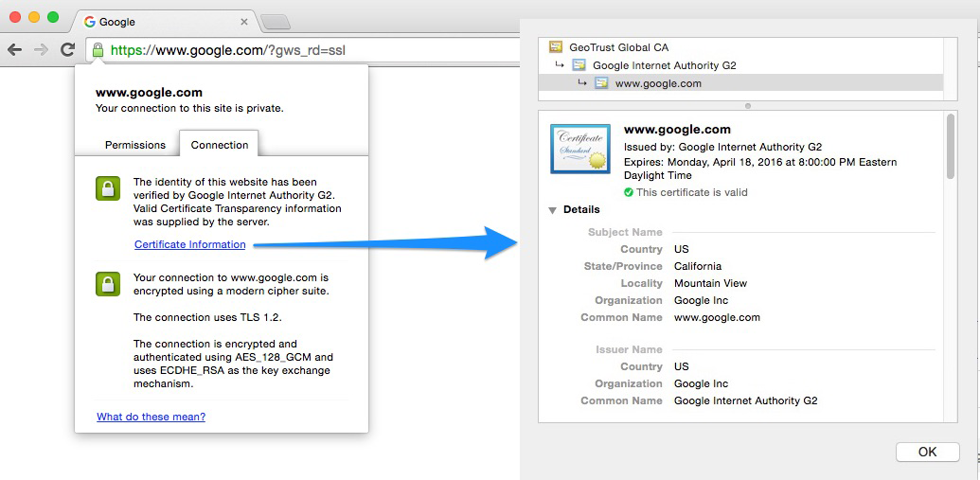
Task: Click the Issuer Name section header
Action: pos(629,349)
